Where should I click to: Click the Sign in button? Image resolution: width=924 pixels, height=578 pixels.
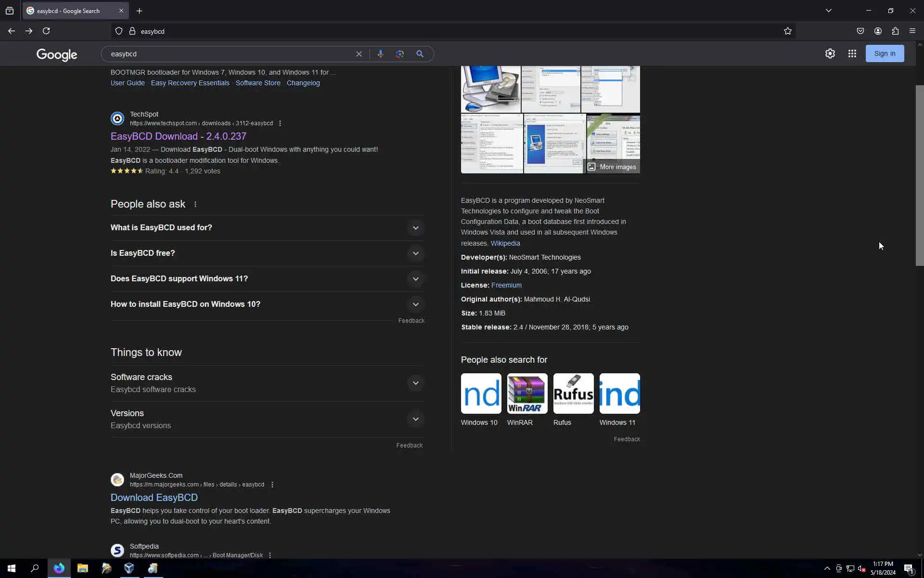coord(885,53)
